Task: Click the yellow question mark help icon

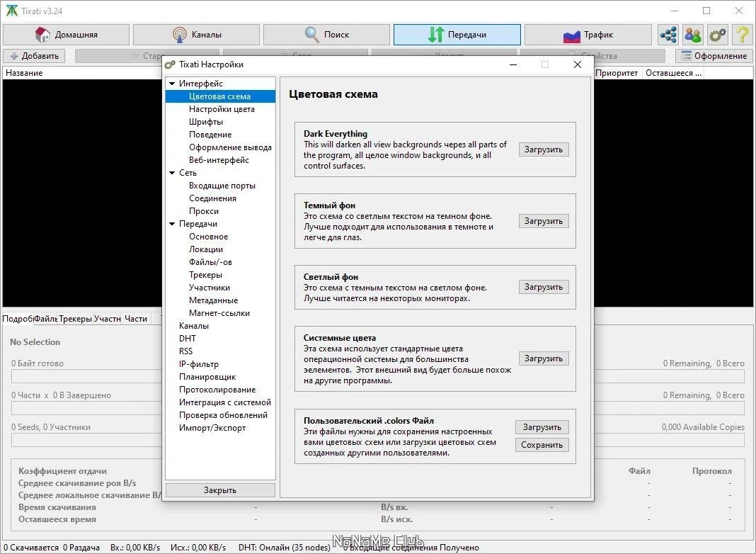Action: [742, 35]
